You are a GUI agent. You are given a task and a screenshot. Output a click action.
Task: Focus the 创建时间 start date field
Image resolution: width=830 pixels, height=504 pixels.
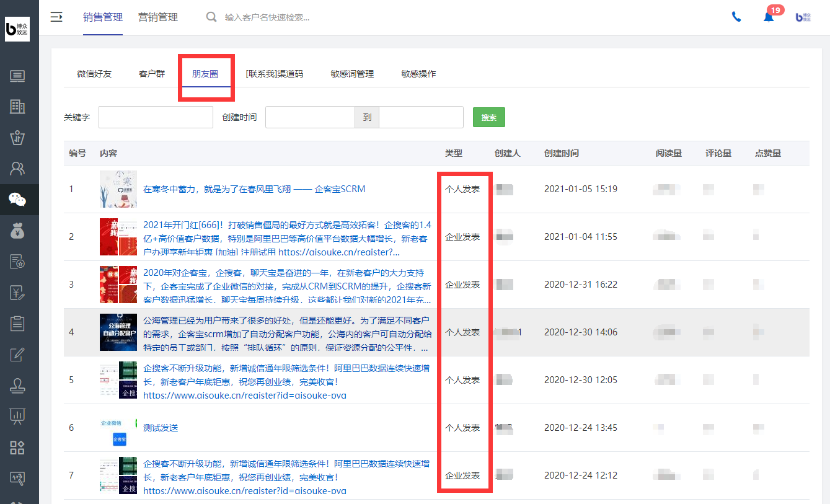point(310,117)
